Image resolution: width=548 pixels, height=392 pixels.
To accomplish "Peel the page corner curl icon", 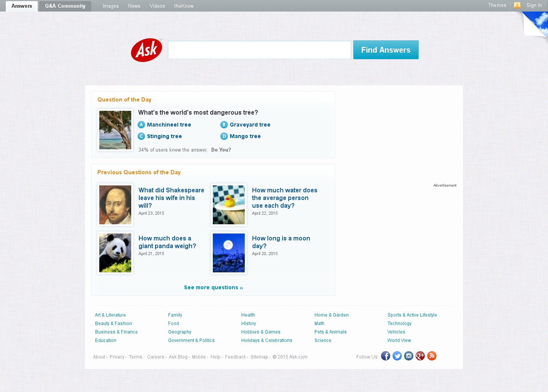I will (x=535, y=24).
